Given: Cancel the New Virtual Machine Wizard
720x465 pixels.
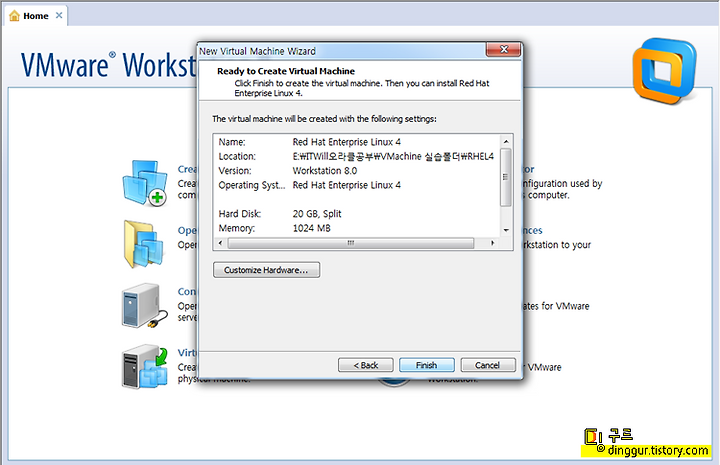Looking at the screenshot, I should (x=488, y=365).
